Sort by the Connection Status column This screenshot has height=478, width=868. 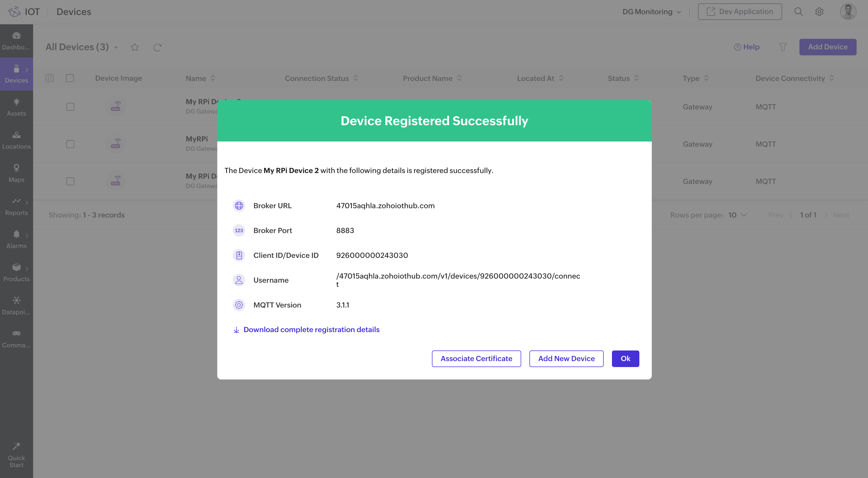tap(355, 78)
